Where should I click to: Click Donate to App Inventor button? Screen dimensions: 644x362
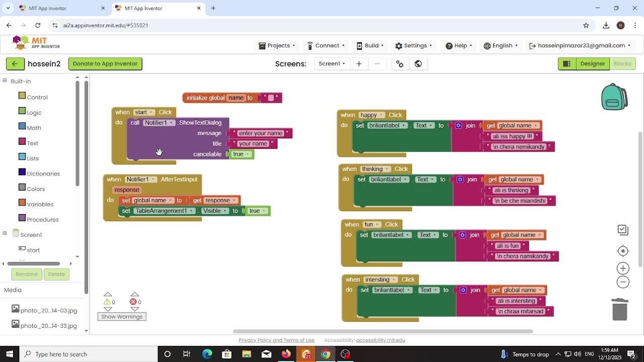coord(105,64)
